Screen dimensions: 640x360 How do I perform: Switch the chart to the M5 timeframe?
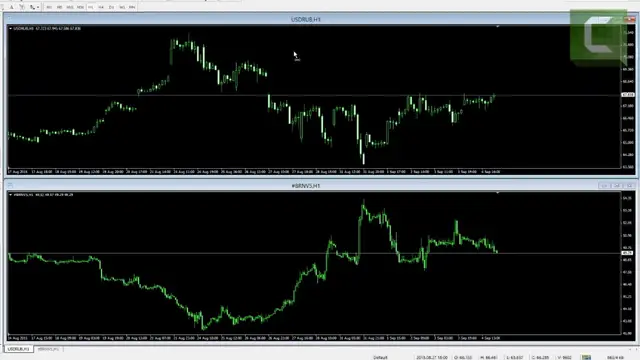[x=60, y=7]
